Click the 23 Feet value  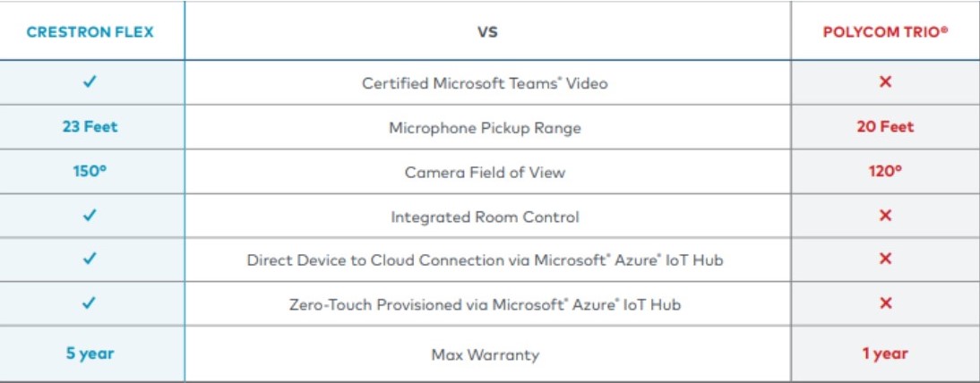click(x=90, y=127)
